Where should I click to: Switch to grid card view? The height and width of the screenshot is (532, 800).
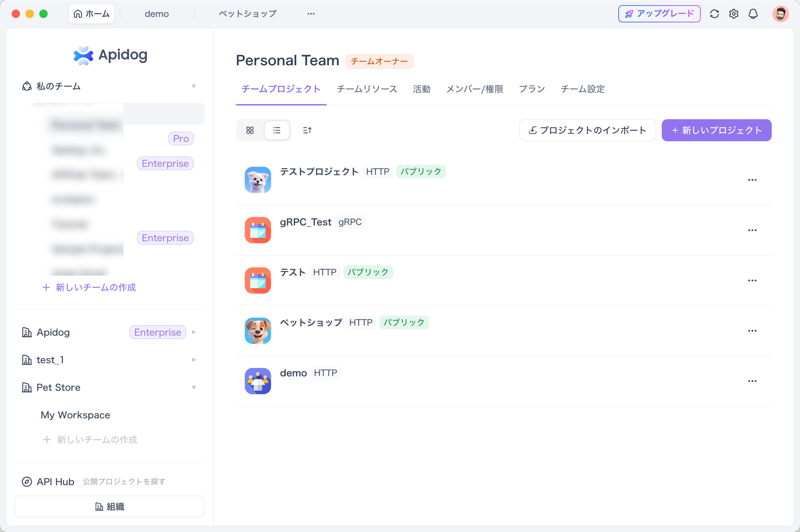tap(250, 130)
